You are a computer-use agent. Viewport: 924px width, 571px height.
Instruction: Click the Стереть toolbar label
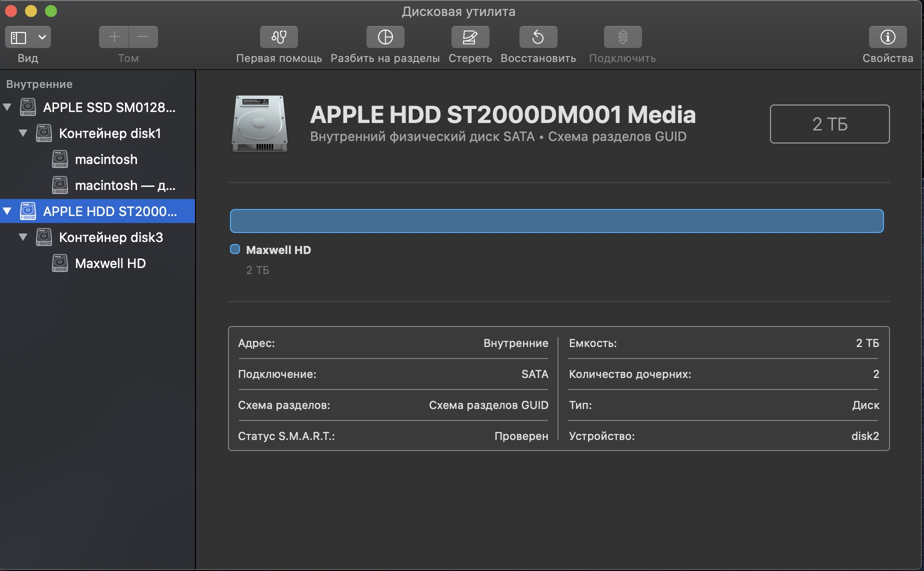[x=470, y=58]
